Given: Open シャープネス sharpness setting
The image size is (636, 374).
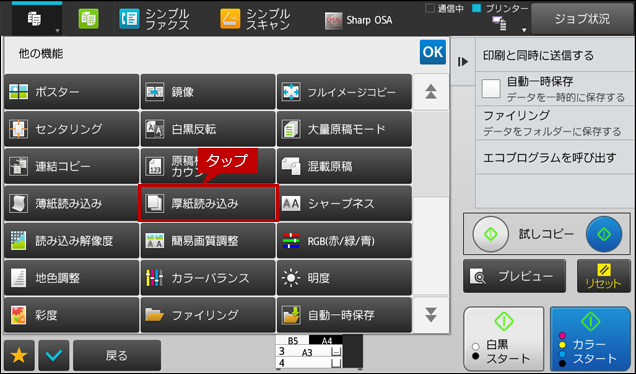Looking at the screenshot, I should coord(344,203).
